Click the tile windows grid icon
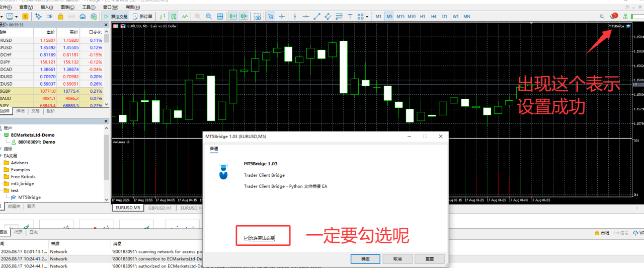The height and width of the screenshot is (268, 644). [x=220, y=17]
